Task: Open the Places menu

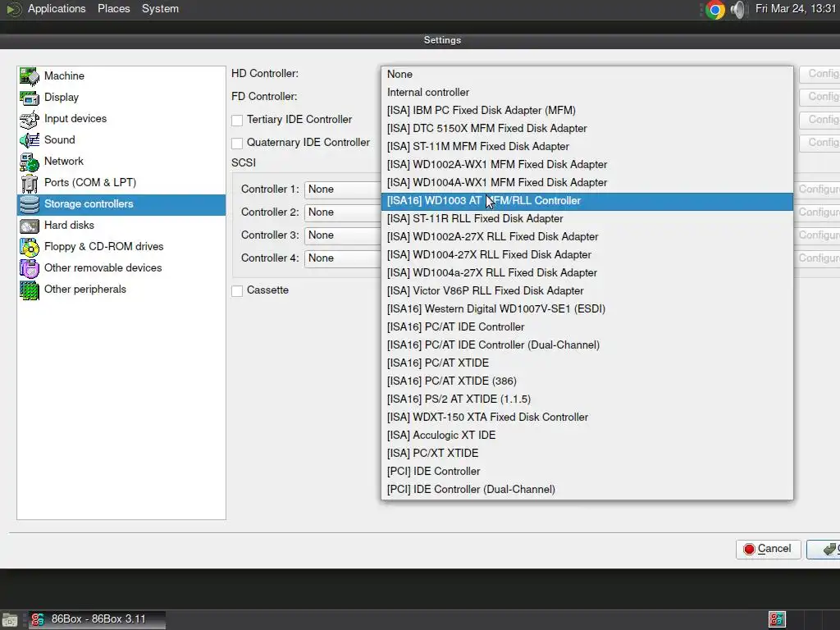Action: 113,9
